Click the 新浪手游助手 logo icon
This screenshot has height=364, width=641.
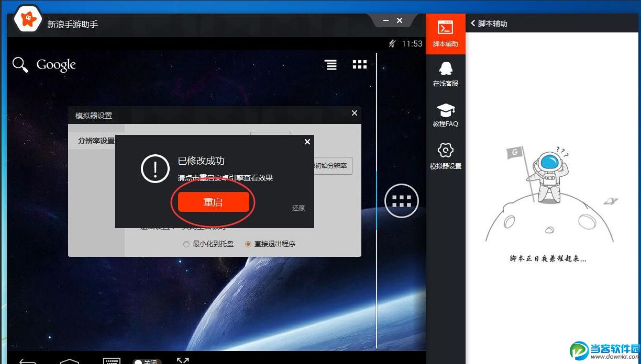tap(27, 20)
